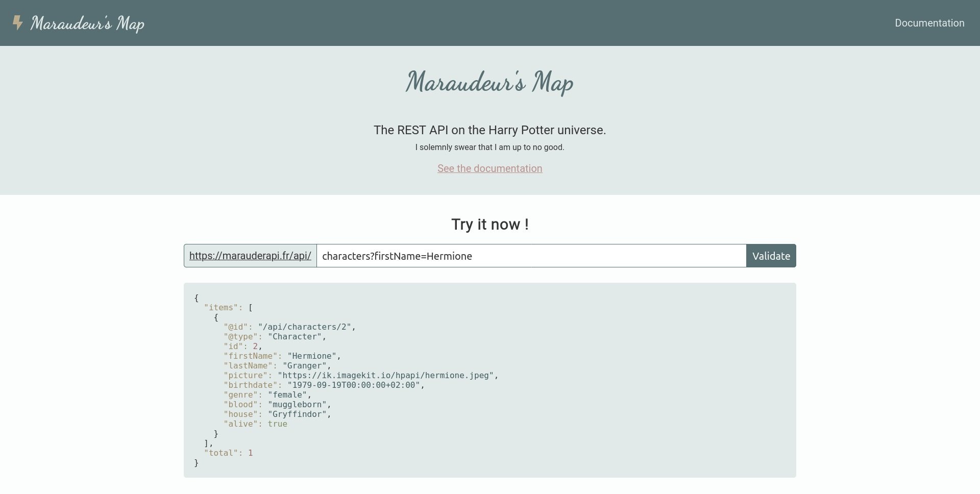
Task: Click the "total": 1 line
Action: (x=228, y=453)
